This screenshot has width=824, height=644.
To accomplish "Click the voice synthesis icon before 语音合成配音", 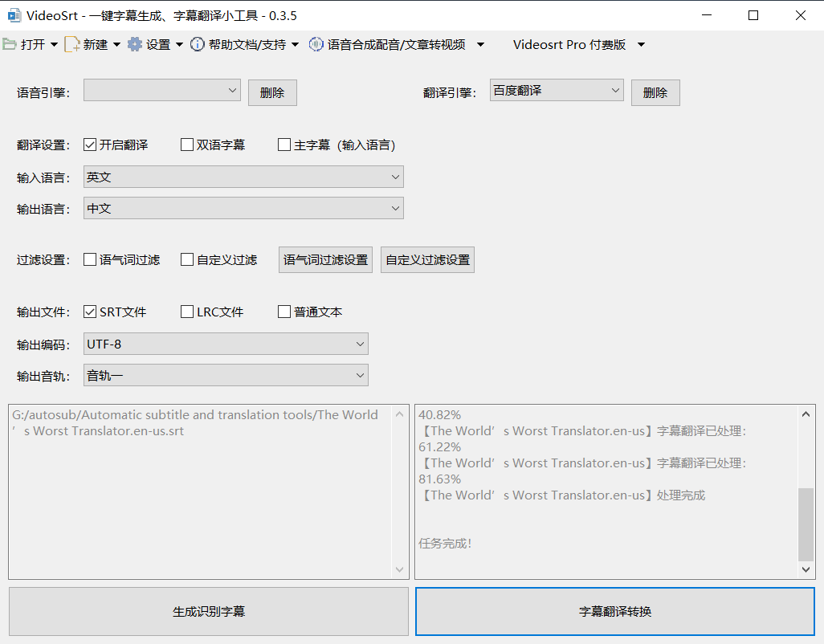I will tap(316, 44).
